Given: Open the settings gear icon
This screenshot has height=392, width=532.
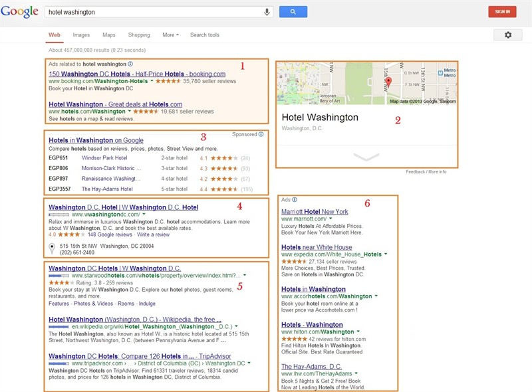Looking at the screenshot, I should pyautogui.click(x=508, y=35).
